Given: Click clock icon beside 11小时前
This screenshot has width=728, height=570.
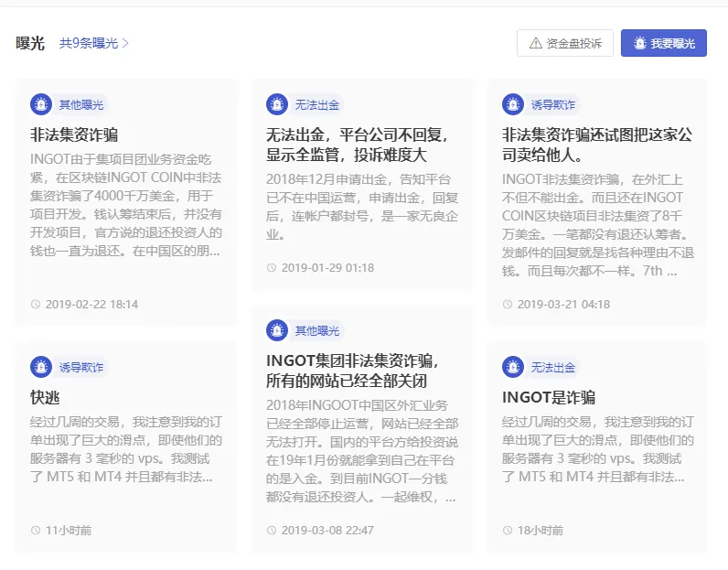Looking at the screenshot, I should [x=36, y=530].
